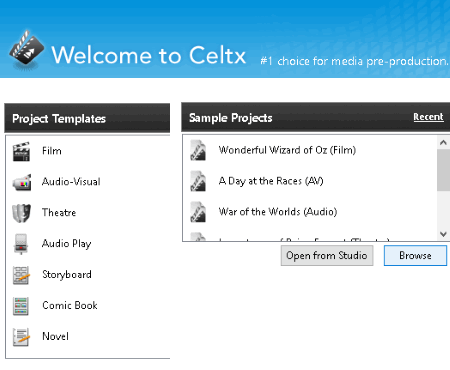Select the Storyboard template icon
Screen dimensions: 450x370
coord(21,275)
